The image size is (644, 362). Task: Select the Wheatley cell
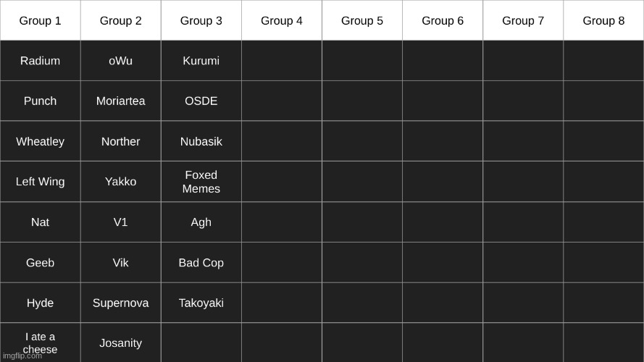point(40,142)
